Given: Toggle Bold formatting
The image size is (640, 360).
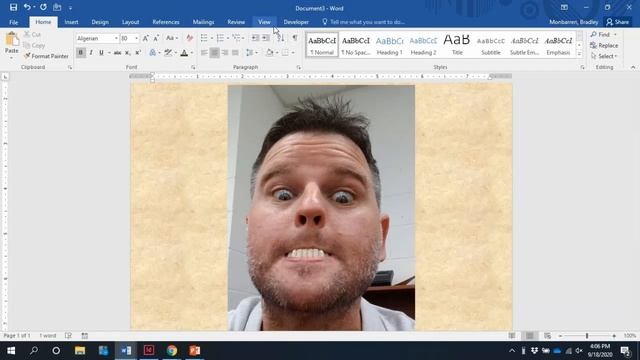Looking at the screenshot, I should (80, 53).
